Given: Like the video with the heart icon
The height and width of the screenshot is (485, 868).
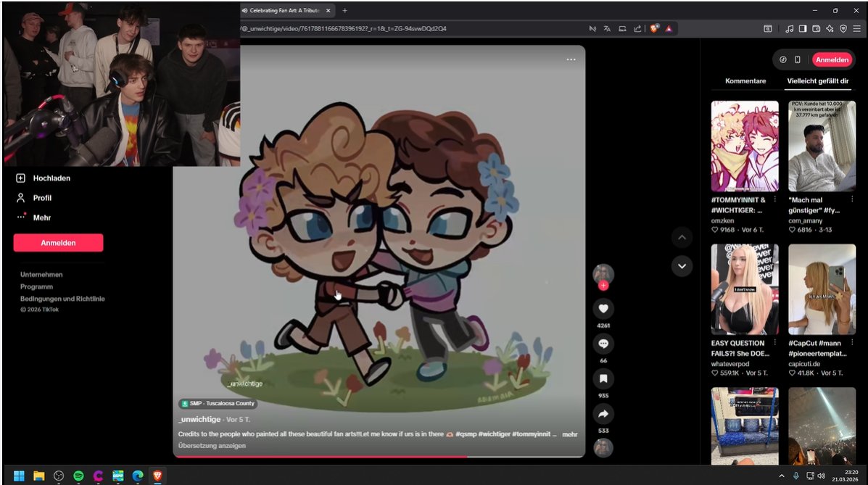Looking at the screenshot, I should tap(603, 309).
